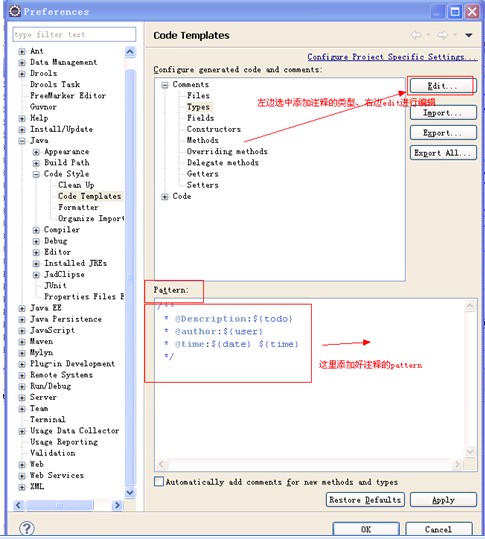Open Configure Project Specific Settings link

[392, 57]
